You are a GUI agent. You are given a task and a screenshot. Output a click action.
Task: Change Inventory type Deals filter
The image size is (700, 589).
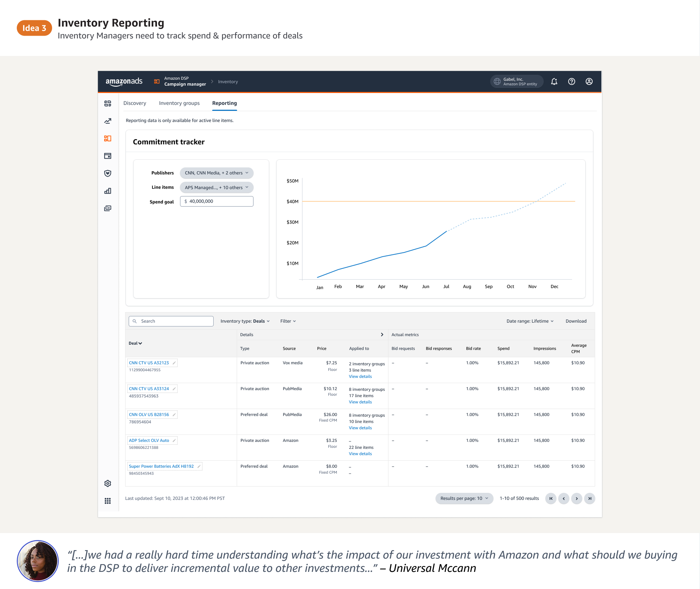pyautogui.click(x=245, y=321)
